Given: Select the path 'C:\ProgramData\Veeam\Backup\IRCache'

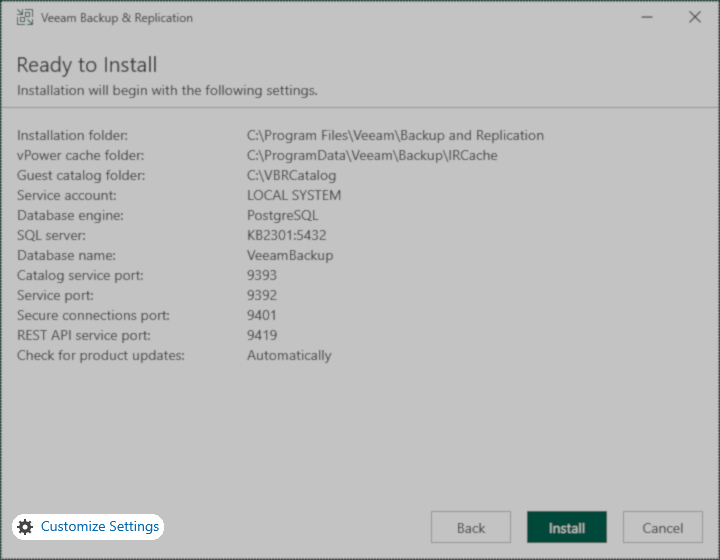Looking at the screenshot, I should 372,156.
